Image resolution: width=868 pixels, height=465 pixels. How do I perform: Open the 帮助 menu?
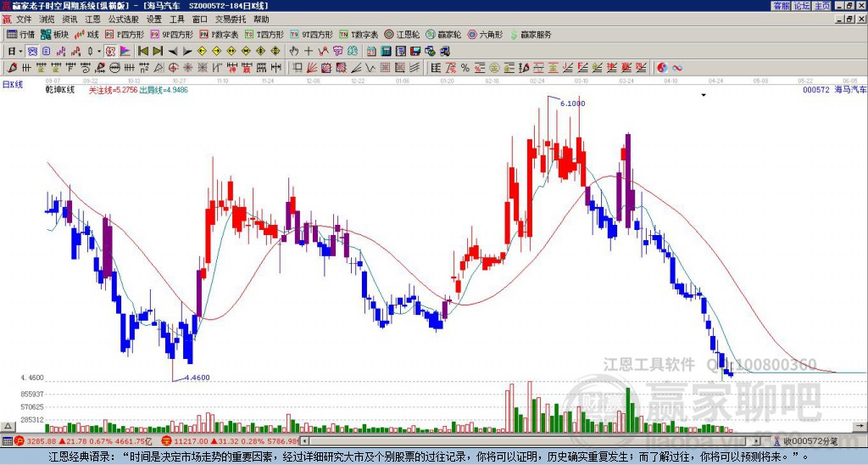coord(261,20)
